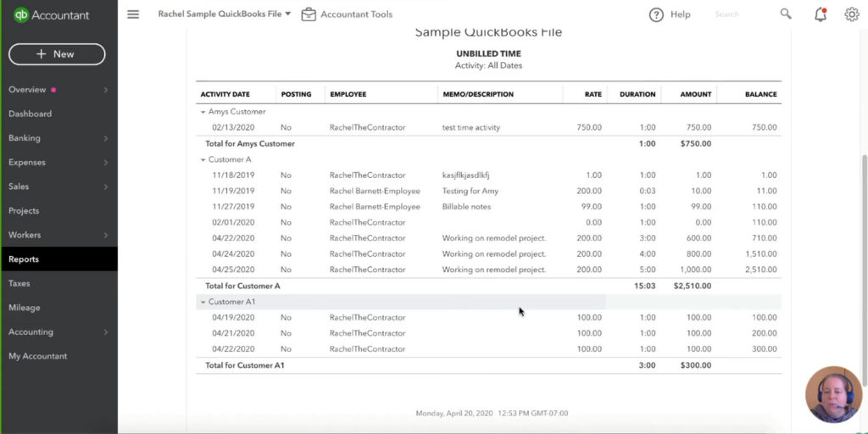Click the presenter webcam thumbnail
This screenshot has width=868, height=434.
833,395
